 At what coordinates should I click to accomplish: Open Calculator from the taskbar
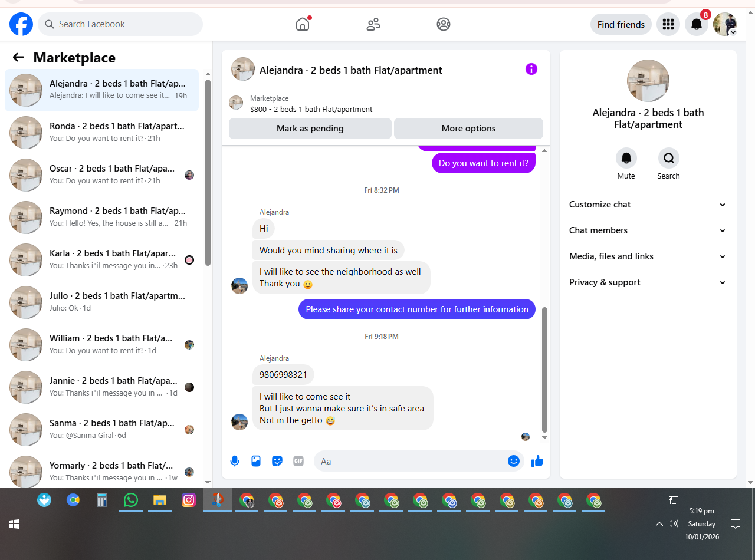tap(102, 500)
